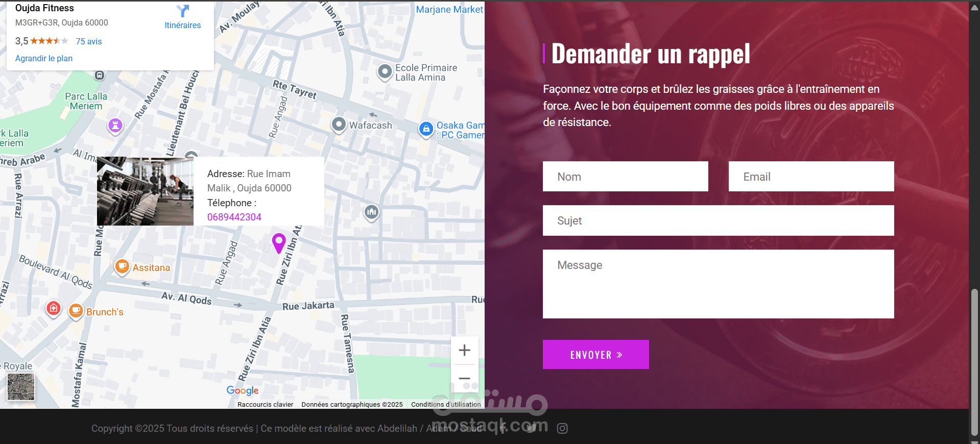The height and width of the screenshot is (444, 980).
Task: Open the Instagram icon in the footer
Action: (562, 429)
